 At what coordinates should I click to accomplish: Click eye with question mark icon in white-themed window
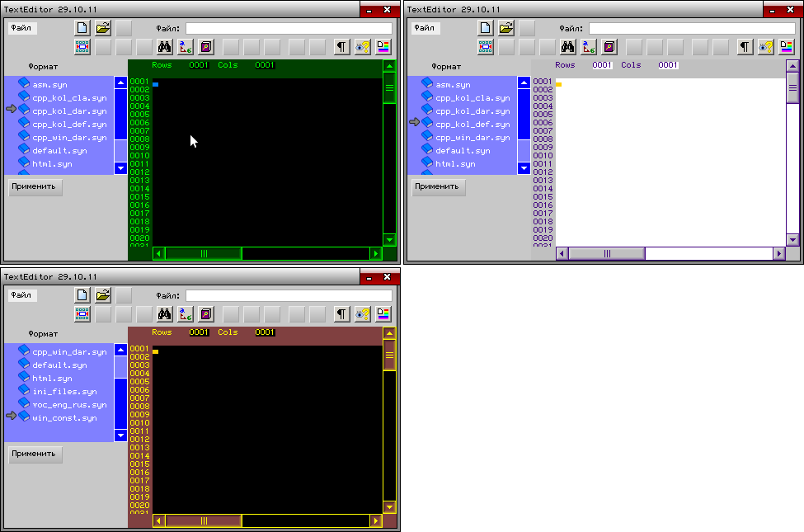[766, 47]
